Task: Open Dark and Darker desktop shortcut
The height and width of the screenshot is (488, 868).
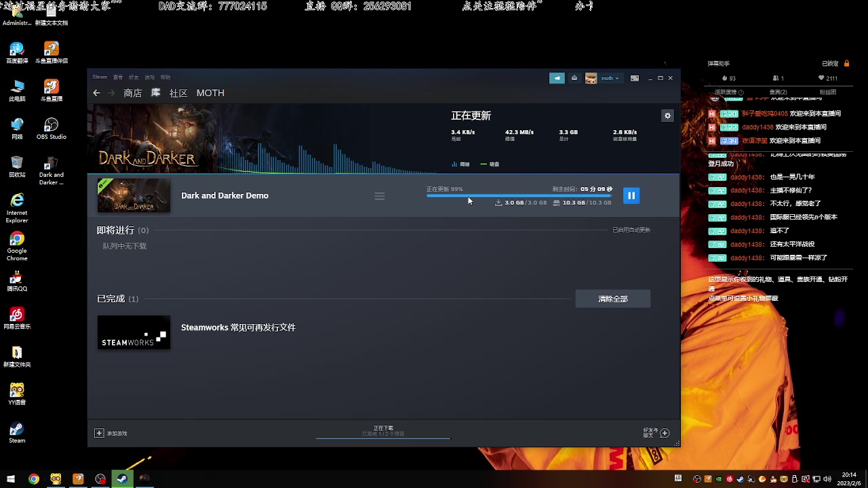Action: click(x=51, y=170)
